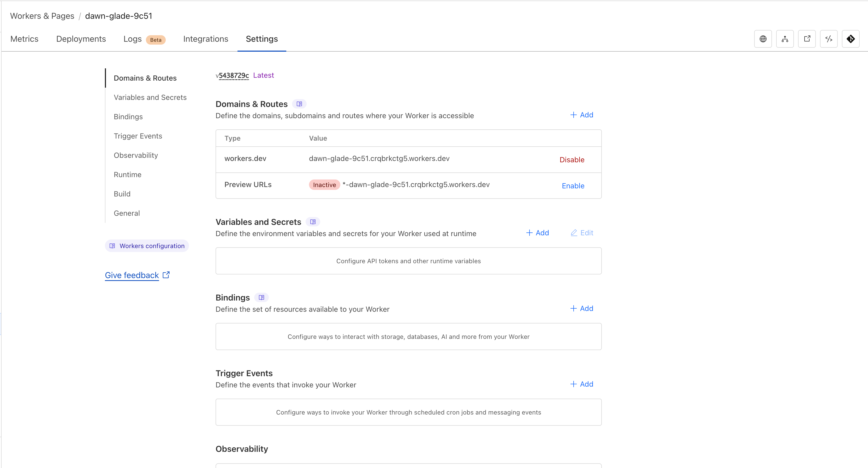Disable the workers.dev route

click(572, 160)
